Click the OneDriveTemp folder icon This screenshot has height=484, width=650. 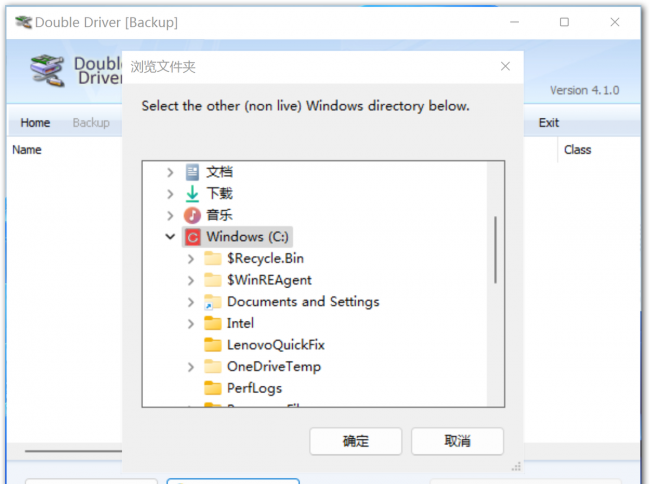coord(213,366)
